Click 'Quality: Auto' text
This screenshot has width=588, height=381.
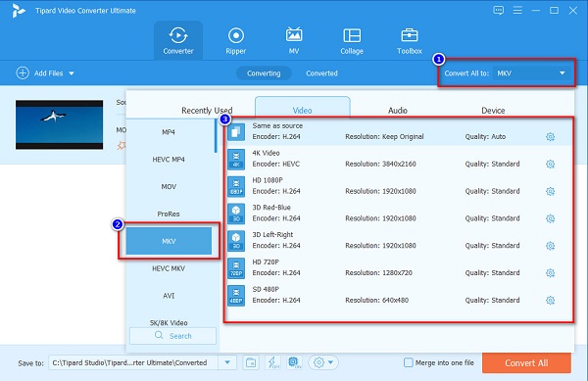[x=485, y=137]
